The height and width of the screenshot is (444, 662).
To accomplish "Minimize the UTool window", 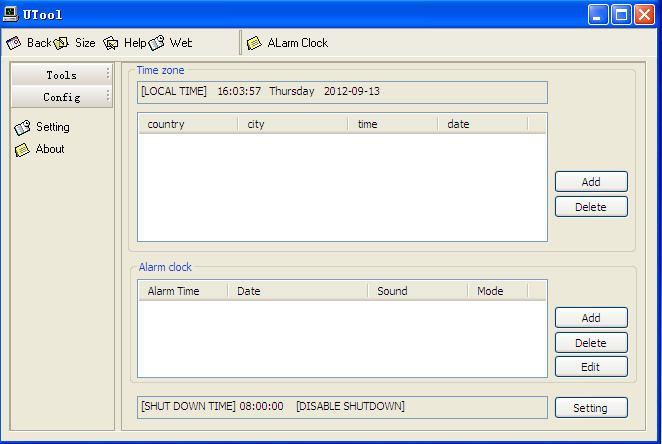I will pos(598,15).
